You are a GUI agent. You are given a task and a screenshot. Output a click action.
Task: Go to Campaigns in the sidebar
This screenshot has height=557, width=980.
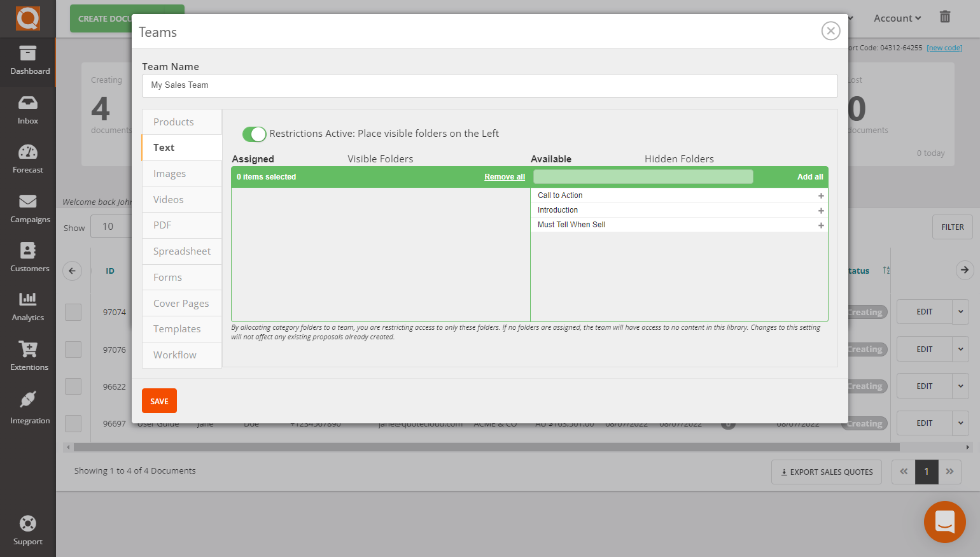(x=28, y=208)
